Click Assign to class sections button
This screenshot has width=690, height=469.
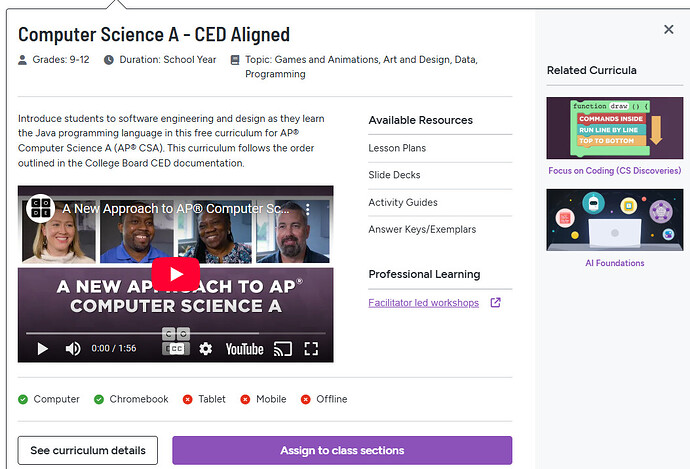(x=342, y=451)
